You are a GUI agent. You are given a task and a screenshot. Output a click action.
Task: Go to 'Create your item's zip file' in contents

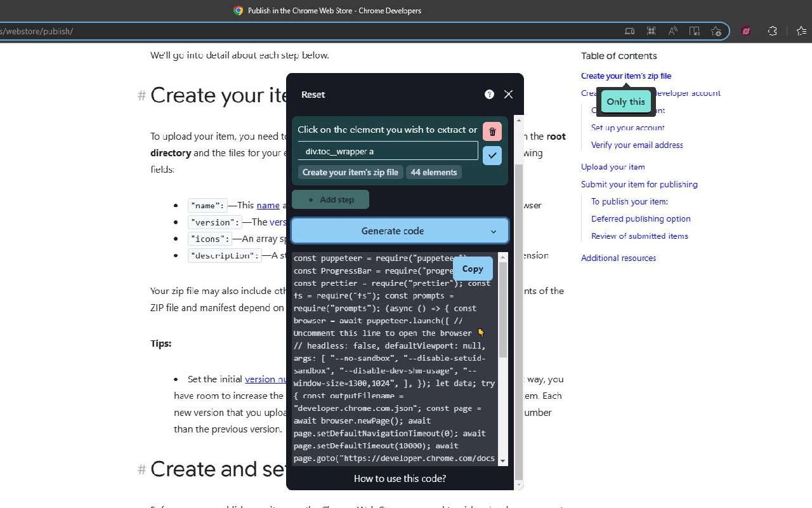click(x=625, y=76)
